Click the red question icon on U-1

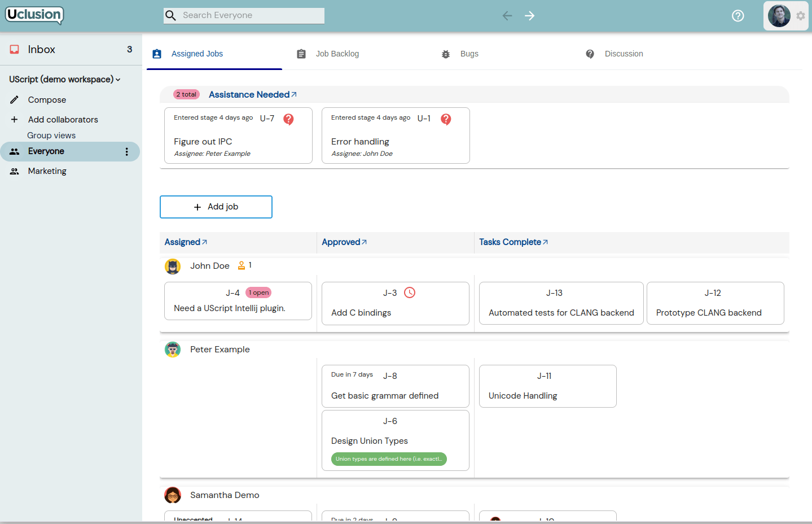[x=446, y=119]
